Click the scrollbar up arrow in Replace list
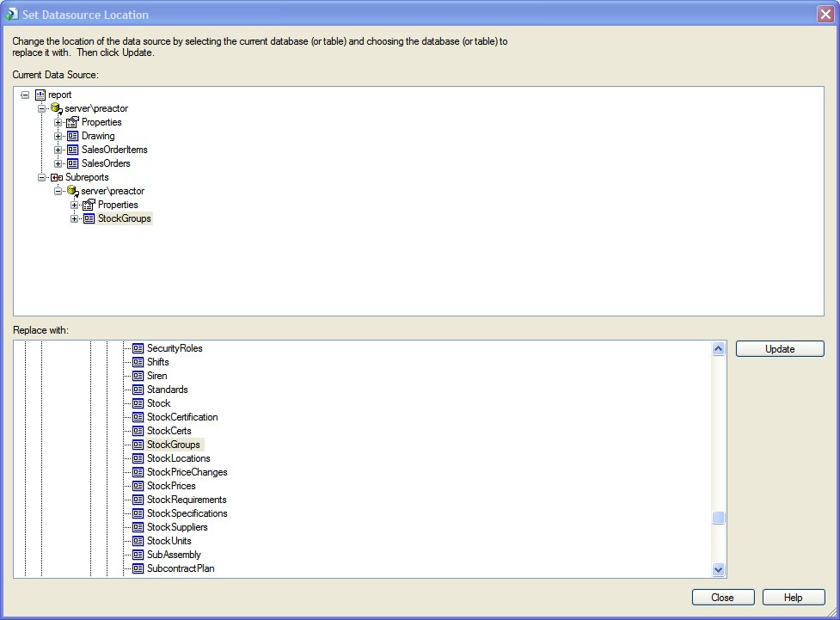This screenshot has height=620, width=840. [719, 349]
